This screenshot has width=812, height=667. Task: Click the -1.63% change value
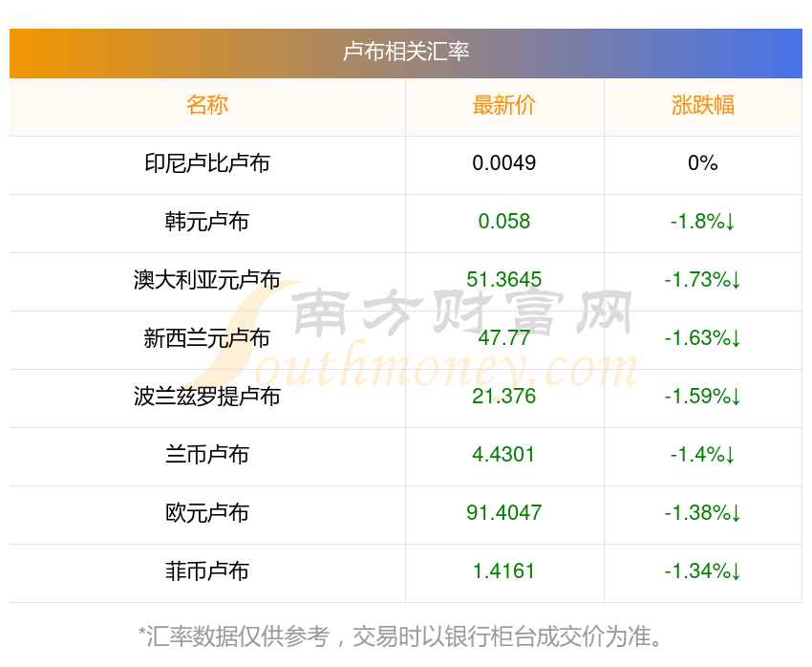pos(703,338)
